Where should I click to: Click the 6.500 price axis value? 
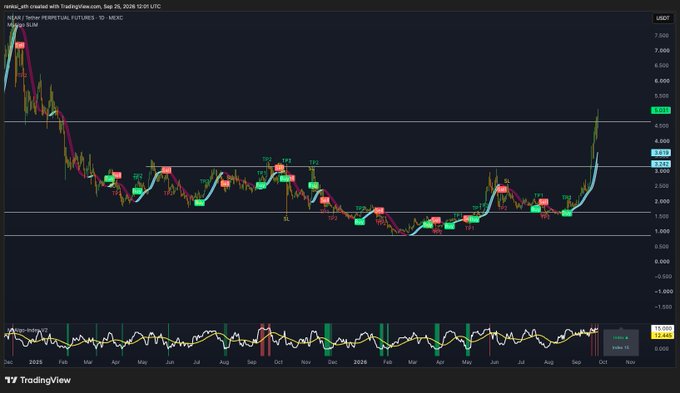[x=662, y=66]
